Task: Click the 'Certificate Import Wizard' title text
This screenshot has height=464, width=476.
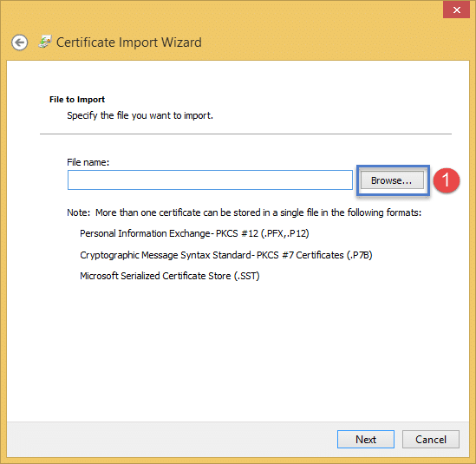Action: [x=128, y=42]
